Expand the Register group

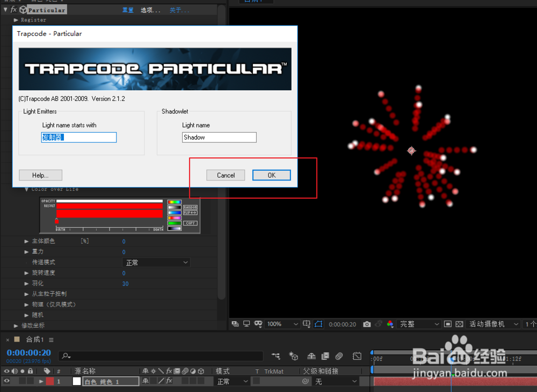pos(16,20)
